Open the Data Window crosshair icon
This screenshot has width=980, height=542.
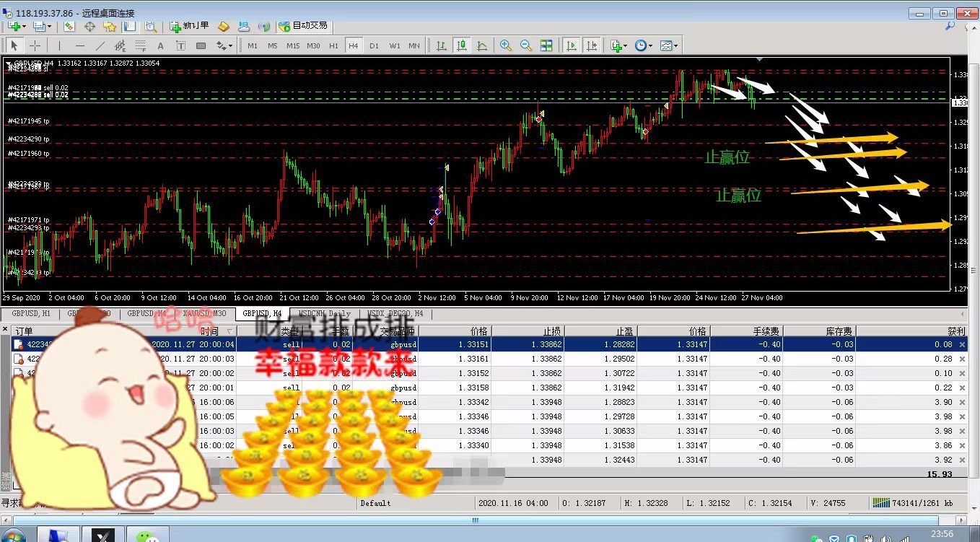89,26
